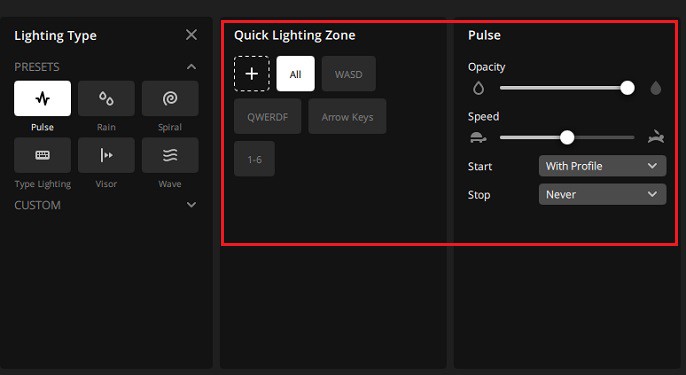
Task: Click the Speed label
Action: pyautogui.click(x=483, y=117)
